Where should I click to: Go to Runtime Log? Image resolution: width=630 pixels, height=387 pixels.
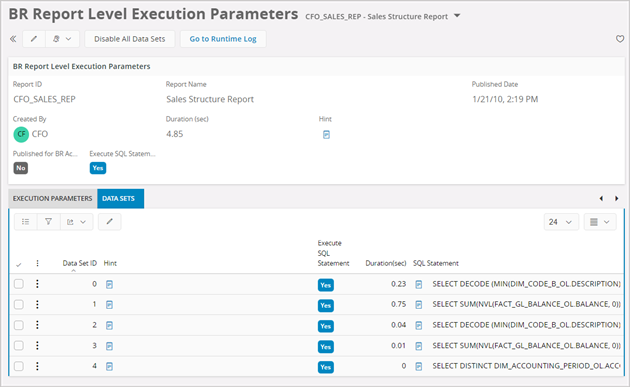[x=223, y=39]
